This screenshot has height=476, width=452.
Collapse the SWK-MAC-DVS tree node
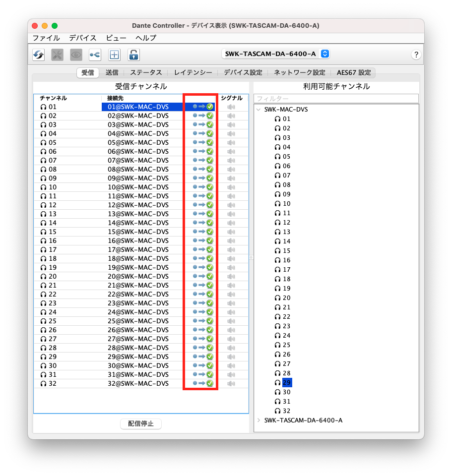[x=258, y=110]
